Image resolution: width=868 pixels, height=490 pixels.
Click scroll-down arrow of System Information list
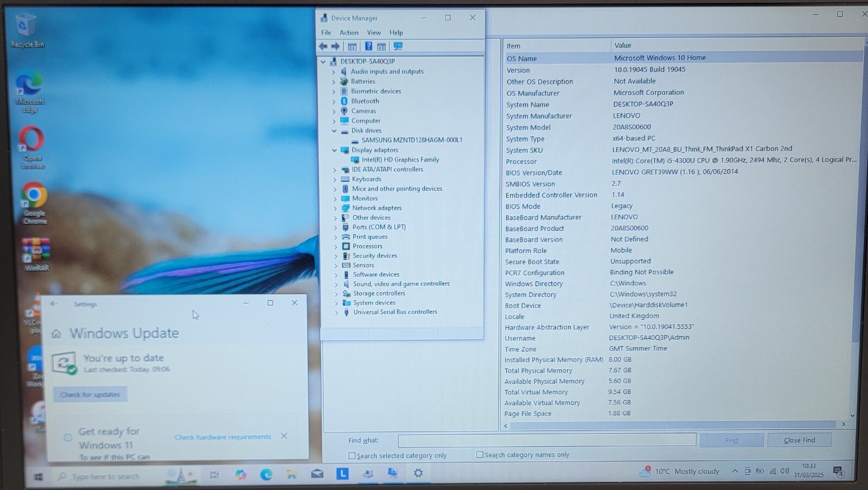click(852, 416)
